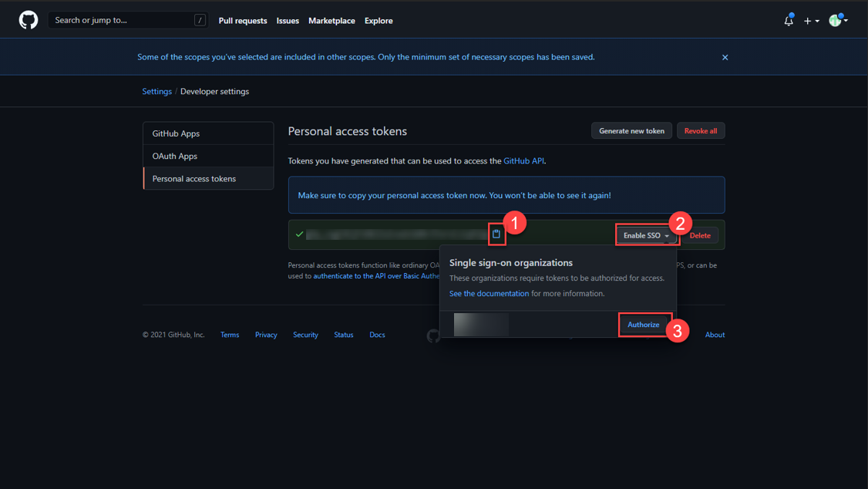Open the user avatar menu
Screen dimensions: 868x489
(838, 21)
